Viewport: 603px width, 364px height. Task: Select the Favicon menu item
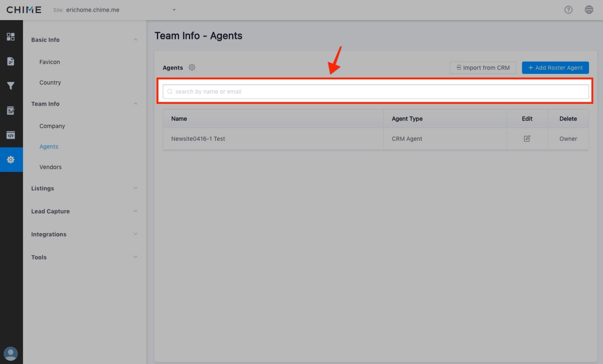pyautogui.click(x=50, y=62)
